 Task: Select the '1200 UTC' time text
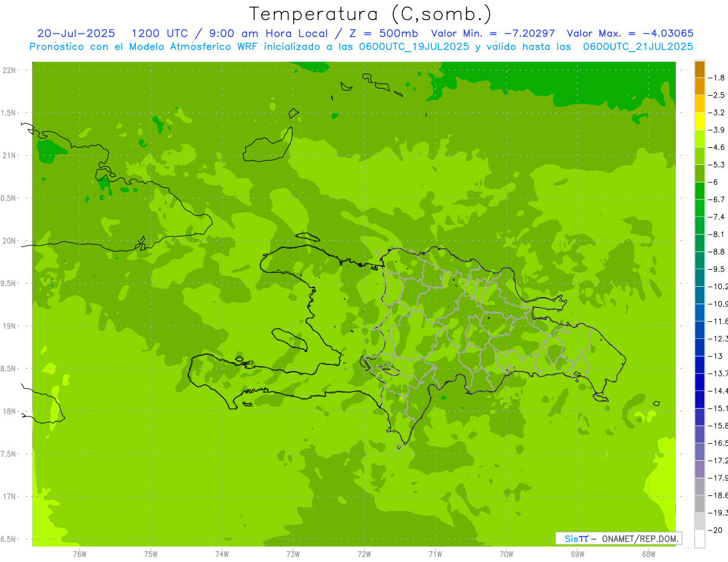click(161, 33)
